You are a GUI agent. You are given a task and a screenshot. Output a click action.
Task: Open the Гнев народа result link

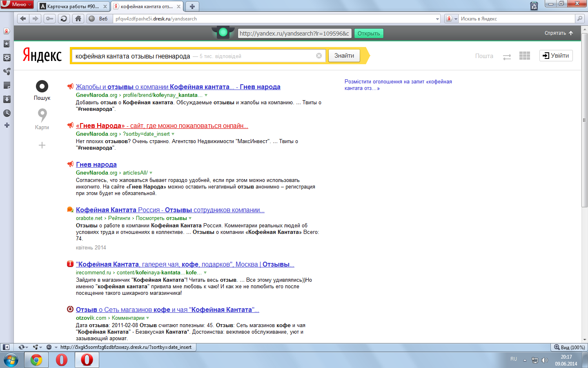click(96, 164)
